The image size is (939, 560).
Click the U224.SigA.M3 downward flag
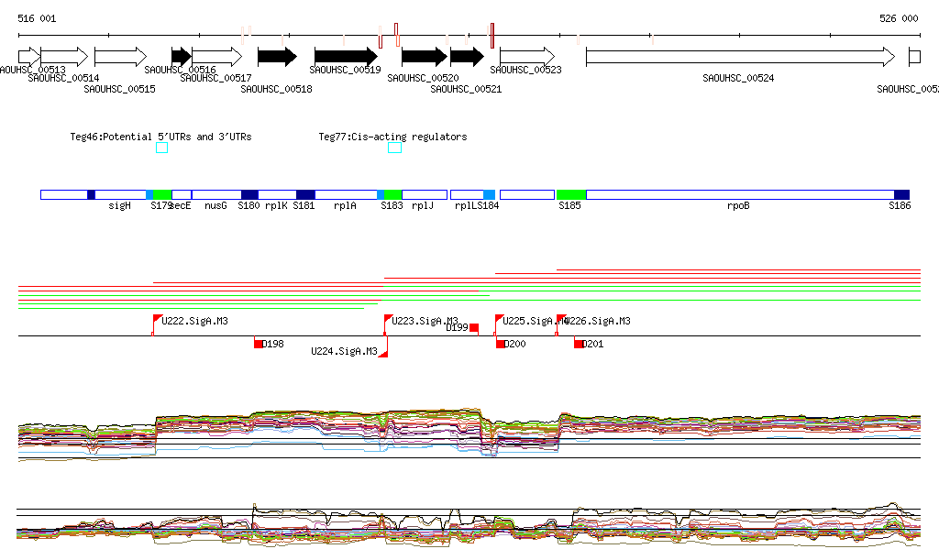coord(383,350)
